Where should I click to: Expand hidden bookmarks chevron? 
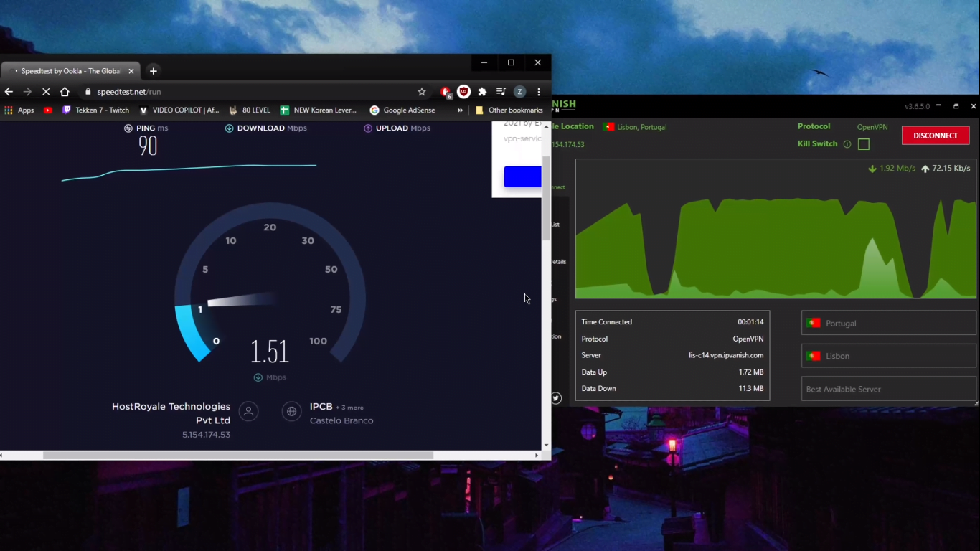coord(460,110)
